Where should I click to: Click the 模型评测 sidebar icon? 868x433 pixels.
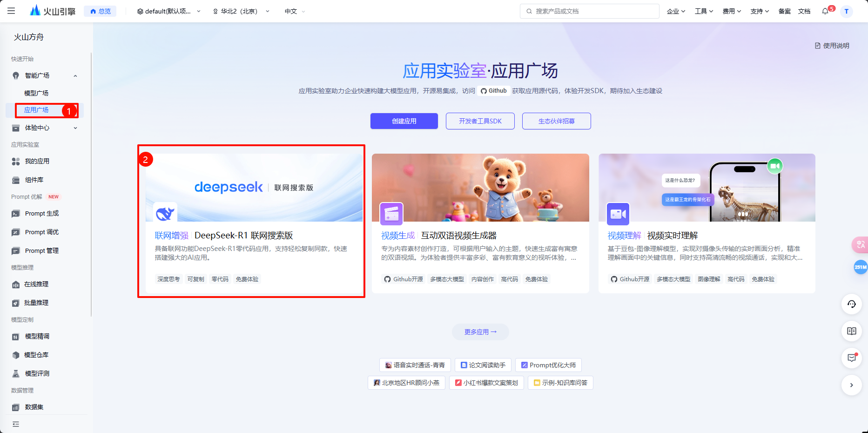[16, 374]
